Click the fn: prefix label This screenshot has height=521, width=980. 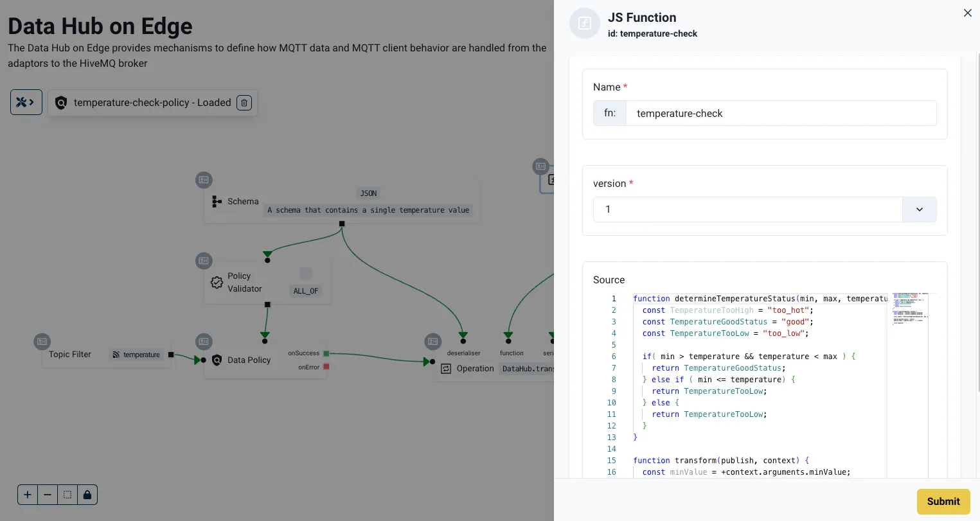(610, 113)
